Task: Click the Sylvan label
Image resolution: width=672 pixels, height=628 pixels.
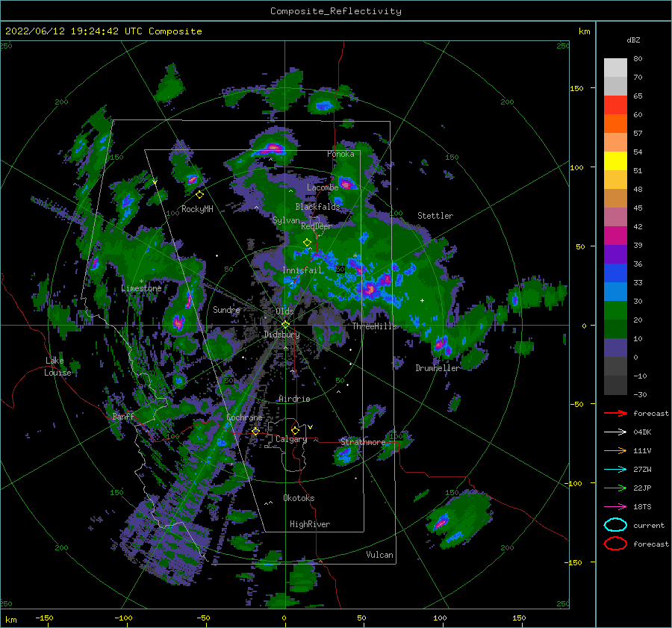Action: pos(286,220)
